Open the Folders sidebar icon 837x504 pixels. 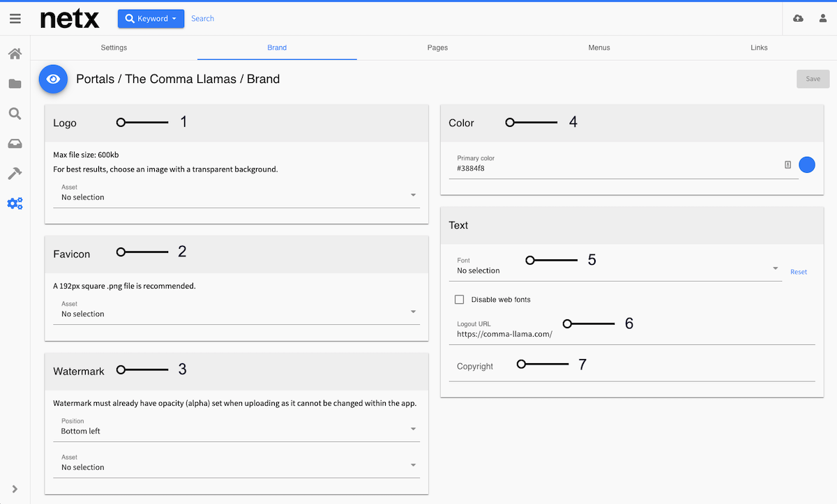[x=15, y=84]
